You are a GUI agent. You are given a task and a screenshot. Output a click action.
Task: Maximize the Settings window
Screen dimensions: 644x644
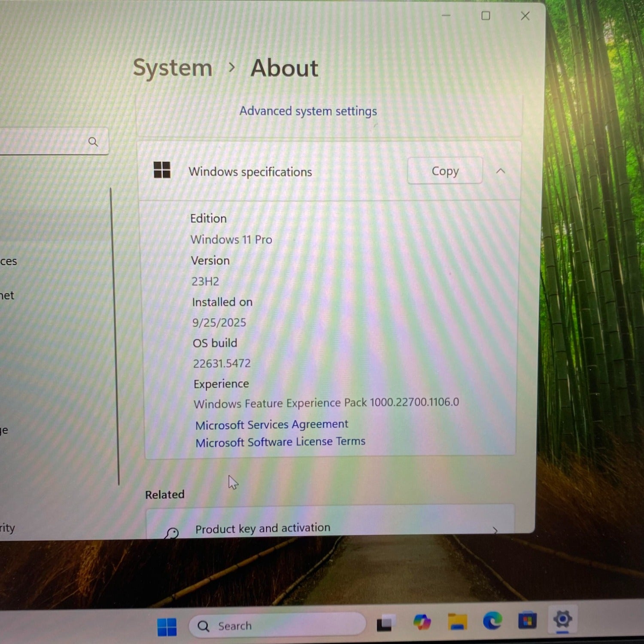coord(486,16)
